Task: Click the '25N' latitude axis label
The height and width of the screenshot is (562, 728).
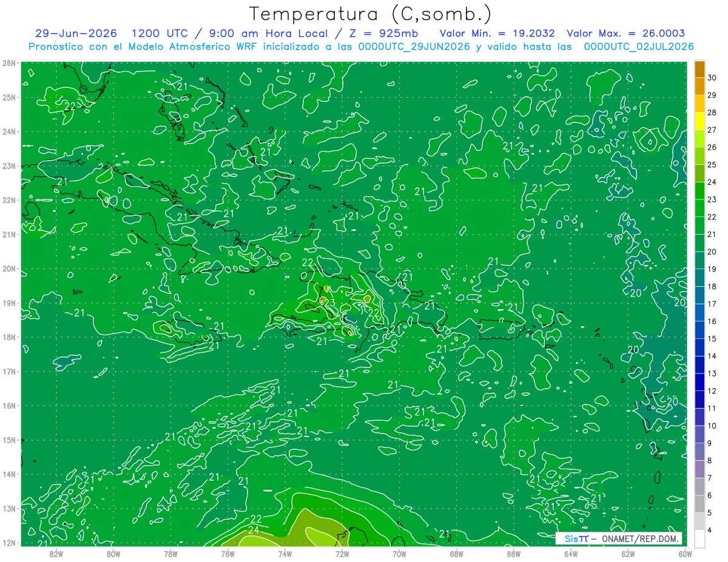Action: coord(9,97)
